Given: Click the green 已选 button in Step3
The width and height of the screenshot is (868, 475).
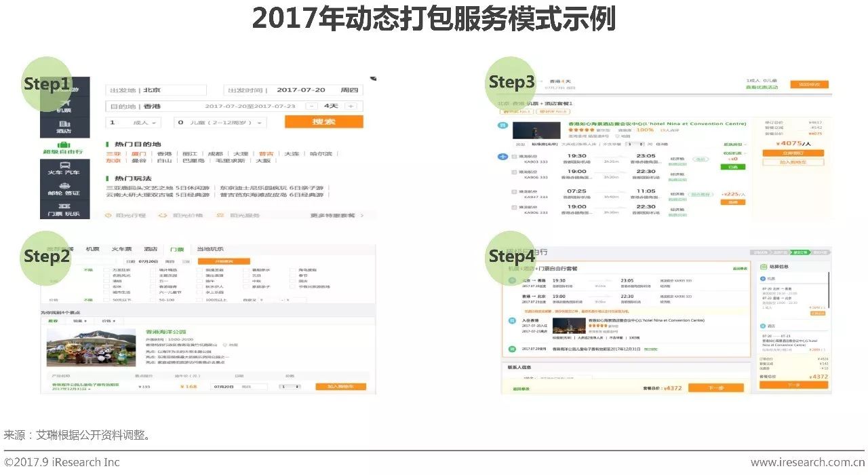Looking at the screenshot, I should click(x=732, y=166).
